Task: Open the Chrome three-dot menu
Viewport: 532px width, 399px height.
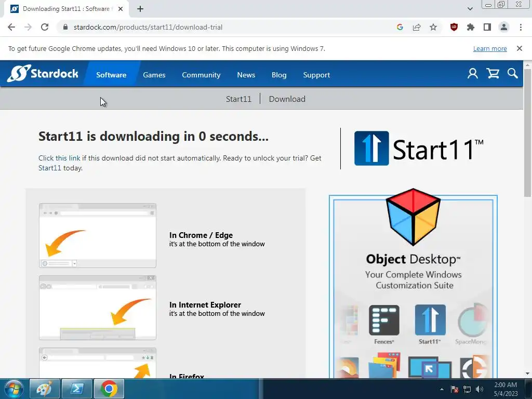Action: click(x=521, y=27)
